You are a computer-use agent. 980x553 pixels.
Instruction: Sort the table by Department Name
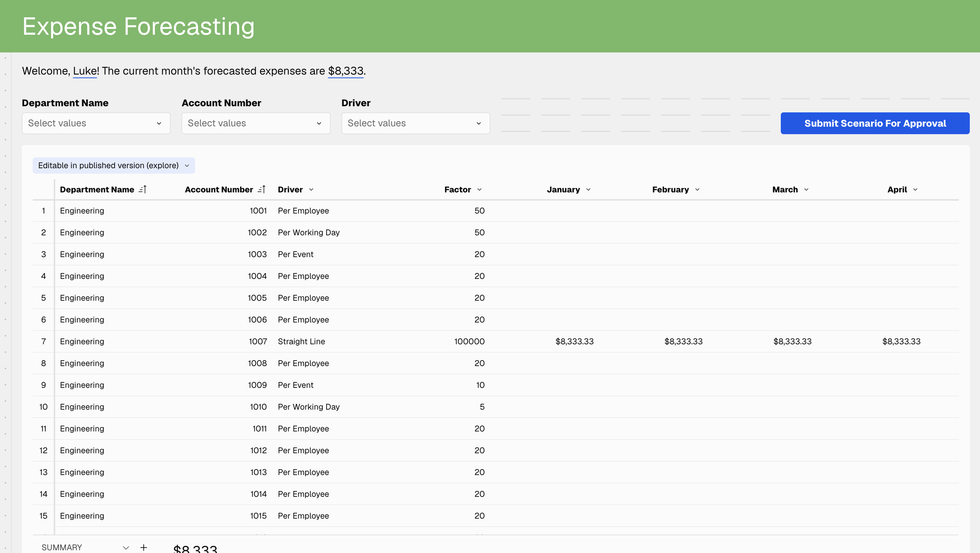click(143, 189)
